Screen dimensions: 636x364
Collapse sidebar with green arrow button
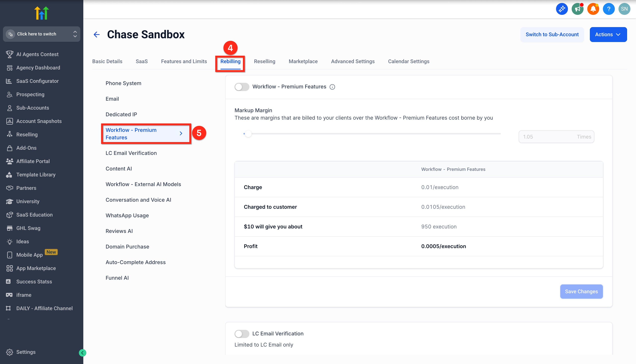click(x=82, y=353)
